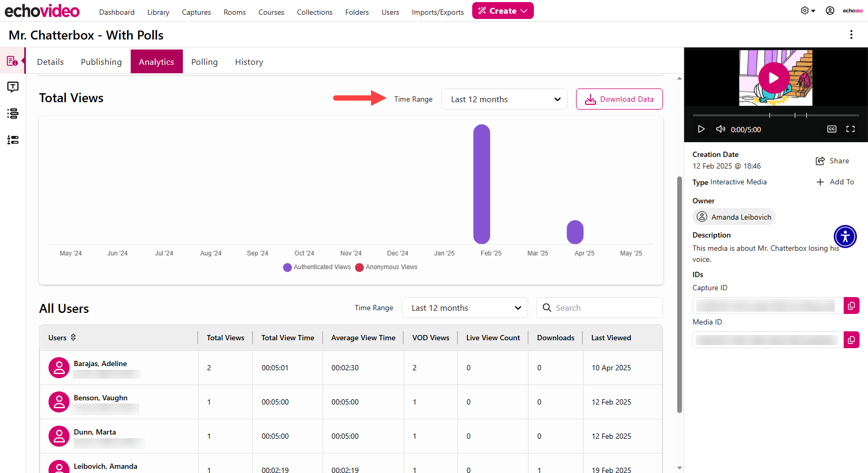Click Marta Dunn's avatar icon
Viewport: 868px width, 473px height.
(x=59, y=436)
